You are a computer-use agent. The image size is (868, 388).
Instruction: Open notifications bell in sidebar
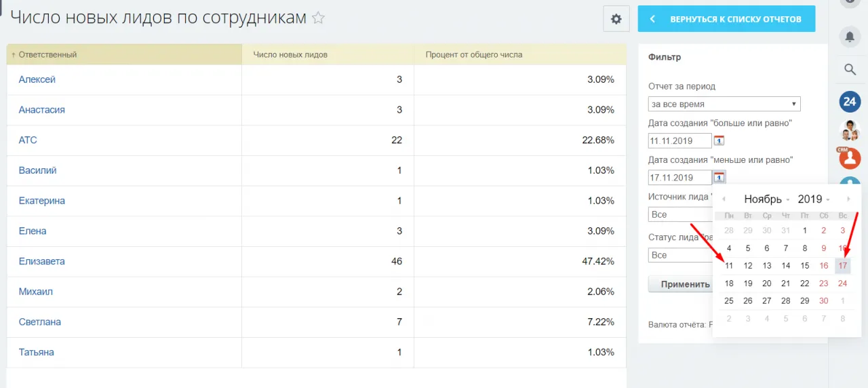(849, 37)
